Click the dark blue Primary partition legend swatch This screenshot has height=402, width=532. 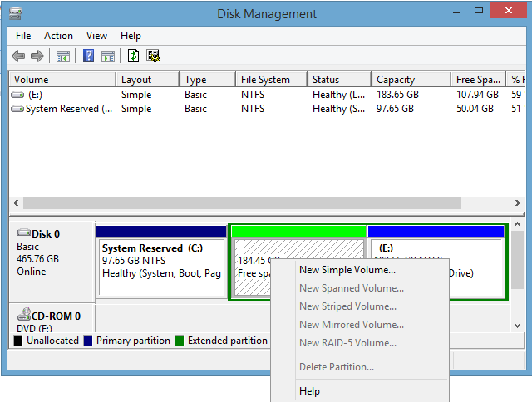pos(88,341)
